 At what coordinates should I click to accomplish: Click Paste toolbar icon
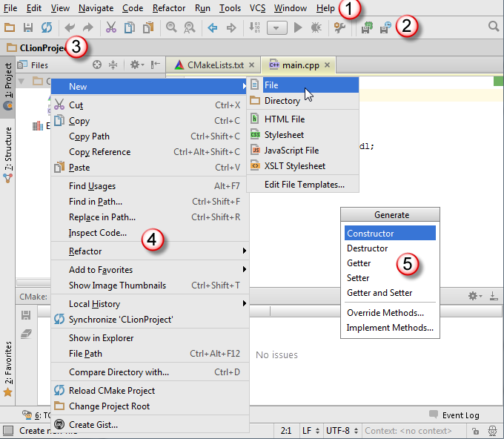pos(148,27)
